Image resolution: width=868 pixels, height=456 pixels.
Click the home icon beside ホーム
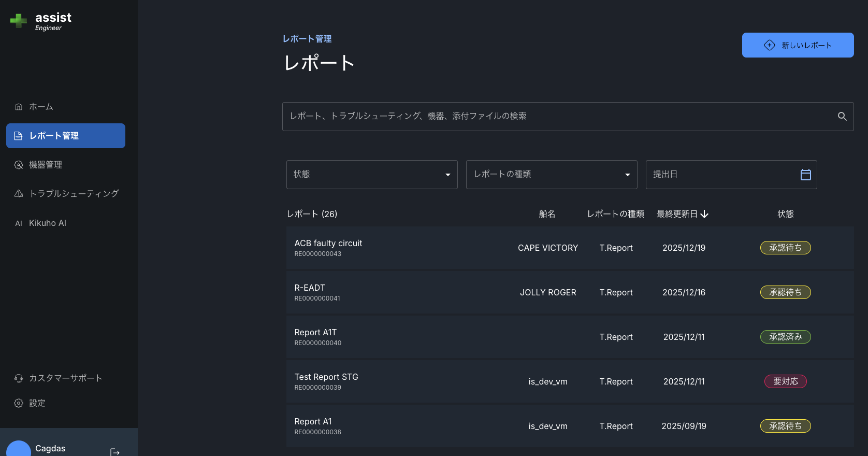click(19, 107)
